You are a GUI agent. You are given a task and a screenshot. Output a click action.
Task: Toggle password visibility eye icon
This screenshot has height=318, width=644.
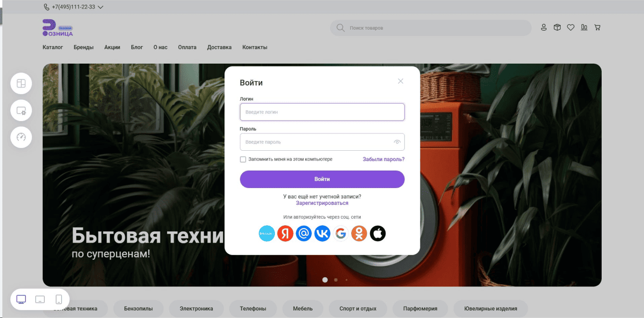(397, 142)
